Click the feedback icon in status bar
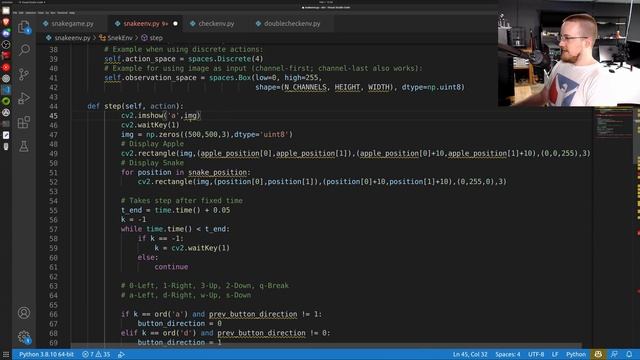This screenshot has width=640, height=360. click(614, 354)
